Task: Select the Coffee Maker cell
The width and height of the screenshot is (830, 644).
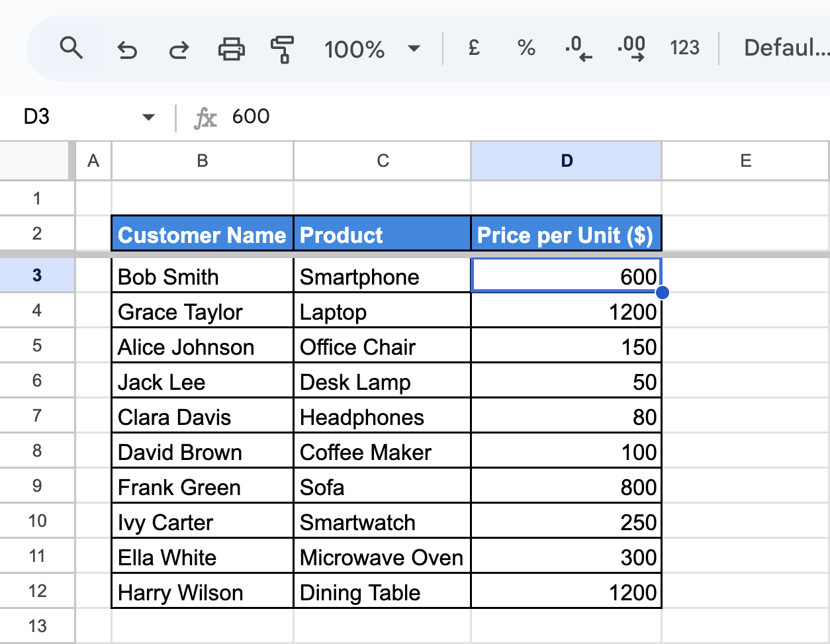Action: pos(383,451)
